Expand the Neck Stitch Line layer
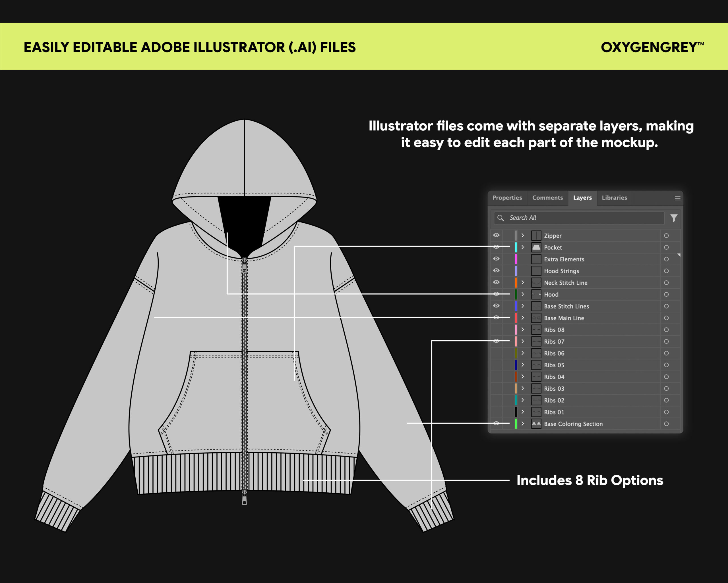Screen dimensions: 728x583 click(x=523, y=282)
